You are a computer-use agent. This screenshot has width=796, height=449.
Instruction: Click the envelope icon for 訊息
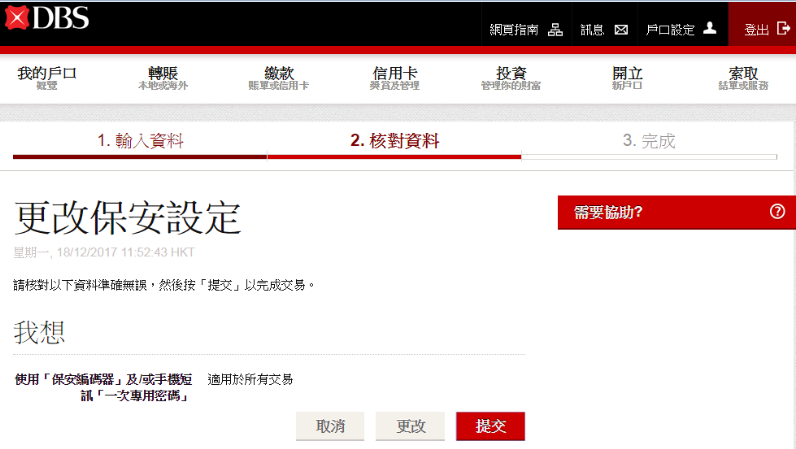(x=621, y=29)
